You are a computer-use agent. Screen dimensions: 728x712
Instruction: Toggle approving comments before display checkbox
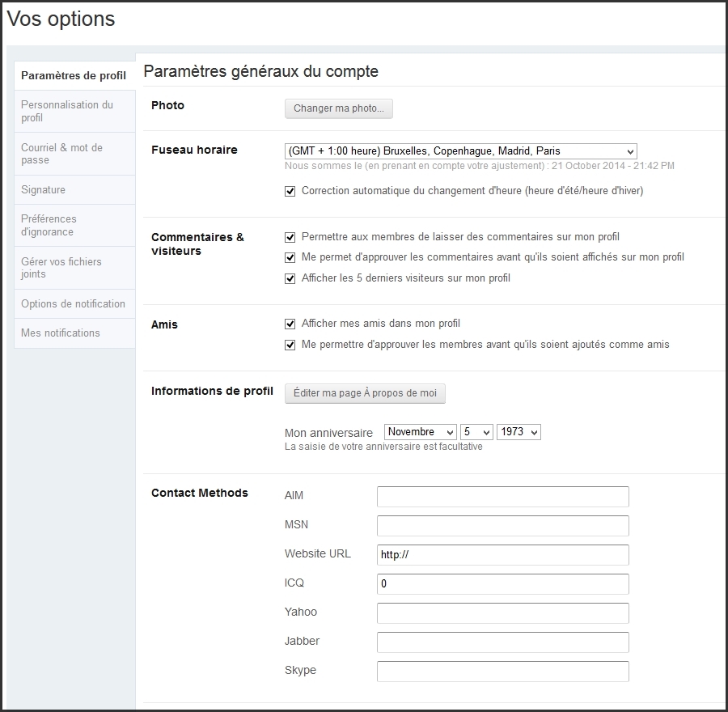click(x=290, y=257)
